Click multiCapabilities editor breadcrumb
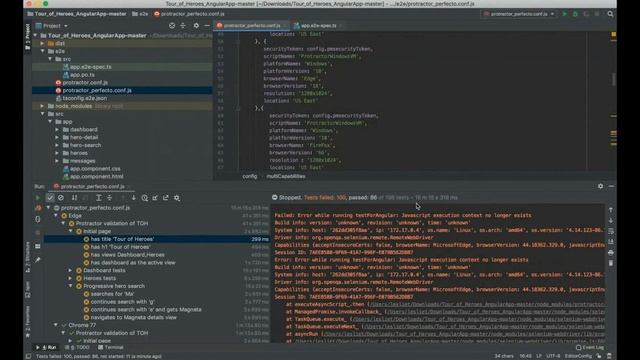This screenshot has height=360, width=640. coord(286,176)
